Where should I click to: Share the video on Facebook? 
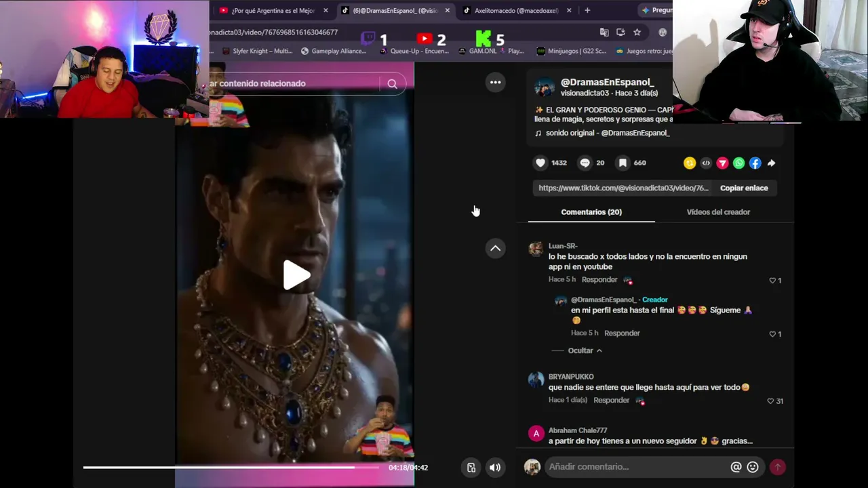(x=755, y=163)
